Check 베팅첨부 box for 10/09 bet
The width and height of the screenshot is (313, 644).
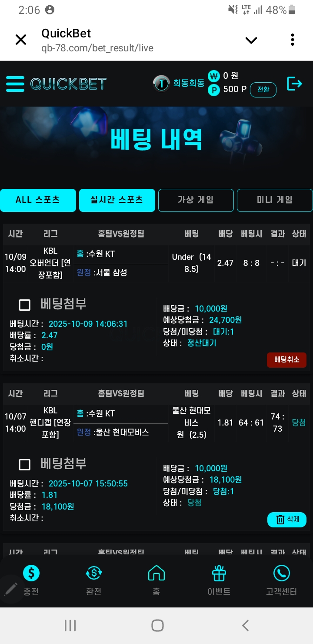tap(25, 305)
